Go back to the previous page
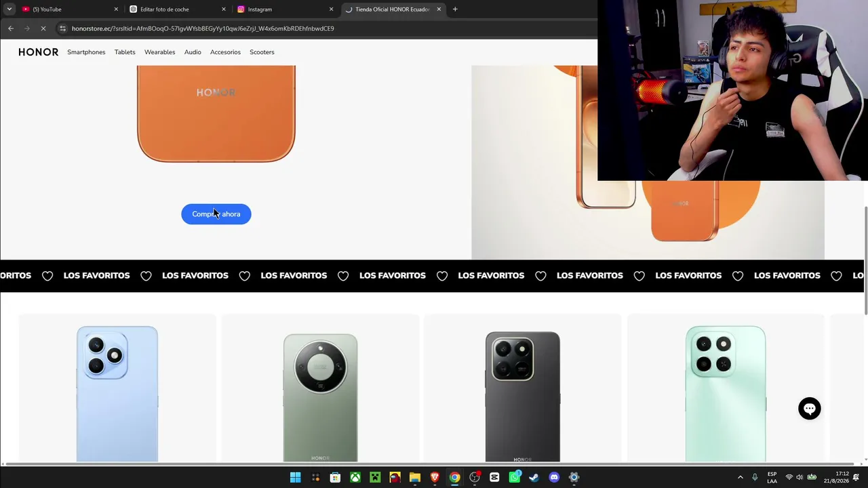The width and height of the screenshot is (868, 488). tap(11, 28)
